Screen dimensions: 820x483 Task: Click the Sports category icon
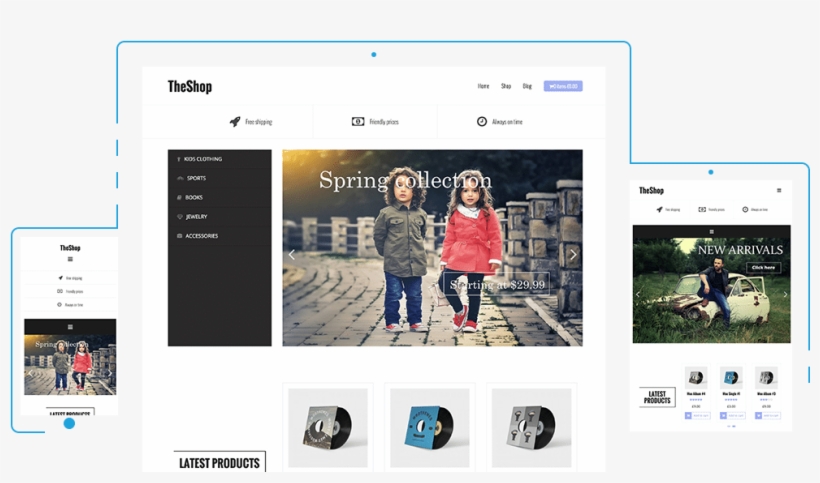pos(180,178)
